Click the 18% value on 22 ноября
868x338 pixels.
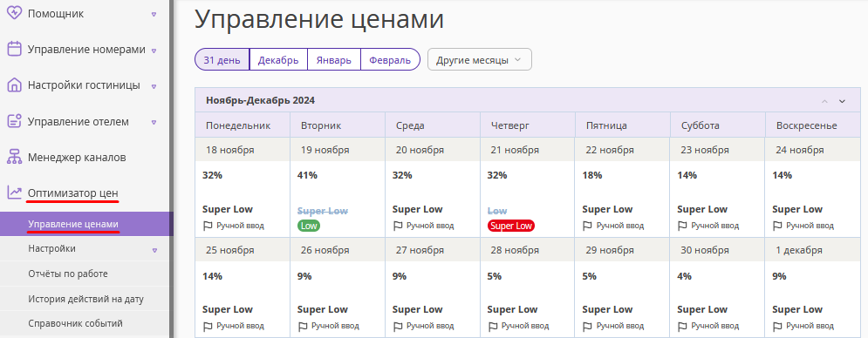(x=592, y=175)
